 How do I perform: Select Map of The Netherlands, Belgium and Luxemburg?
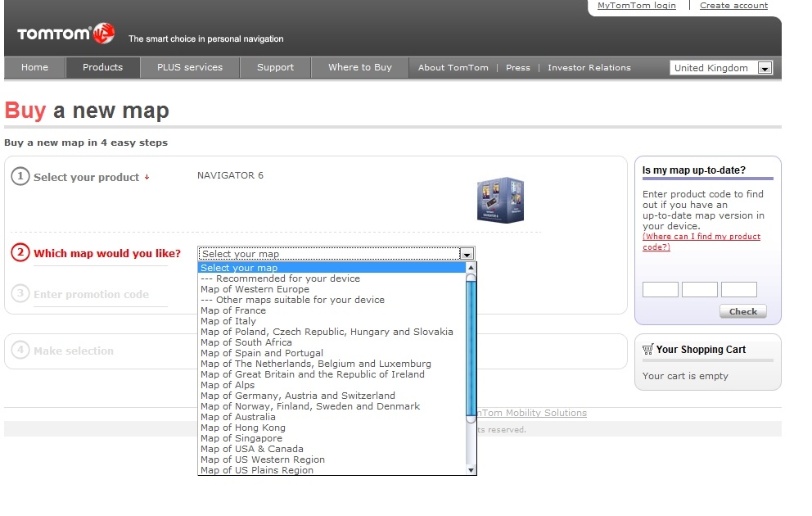pos(332,364)
